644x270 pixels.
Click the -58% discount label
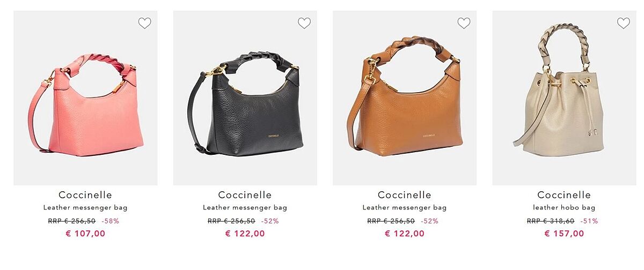(x=111, y=221)
